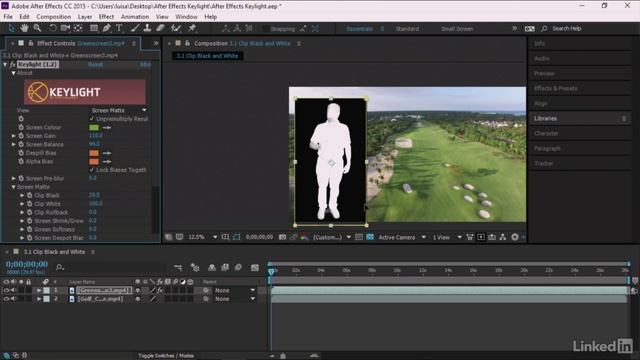Open the Custom resolution dropdown
640x360 pixels.
coord(332,237)
